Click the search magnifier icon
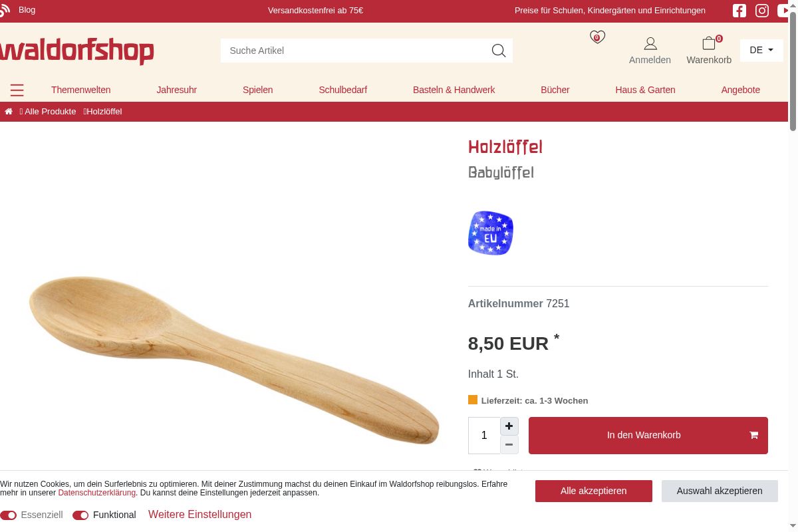 coord(499,51)
